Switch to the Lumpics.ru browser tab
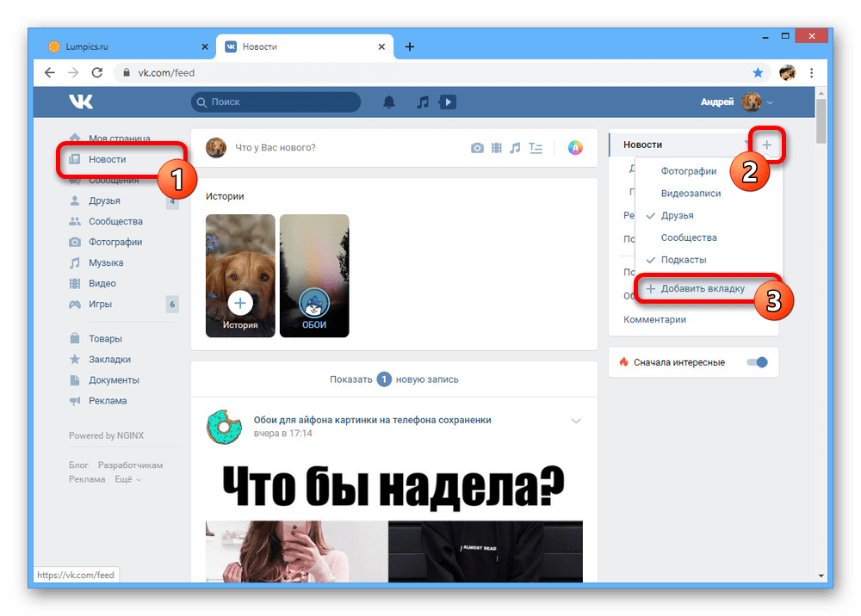861x616 pixels. pyautogui.click(x=121, y=46)
